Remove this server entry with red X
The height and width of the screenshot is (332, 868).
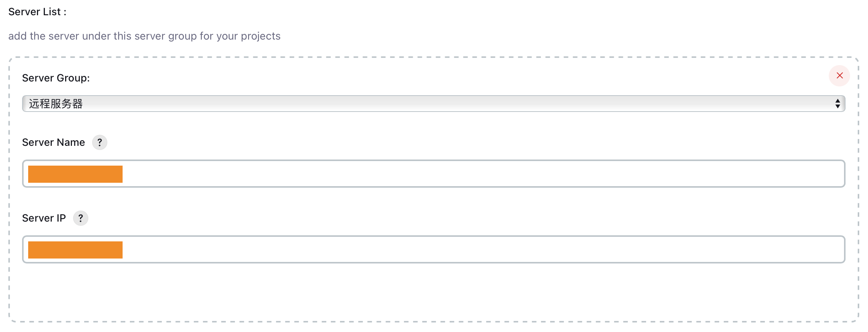pos(839,75)
